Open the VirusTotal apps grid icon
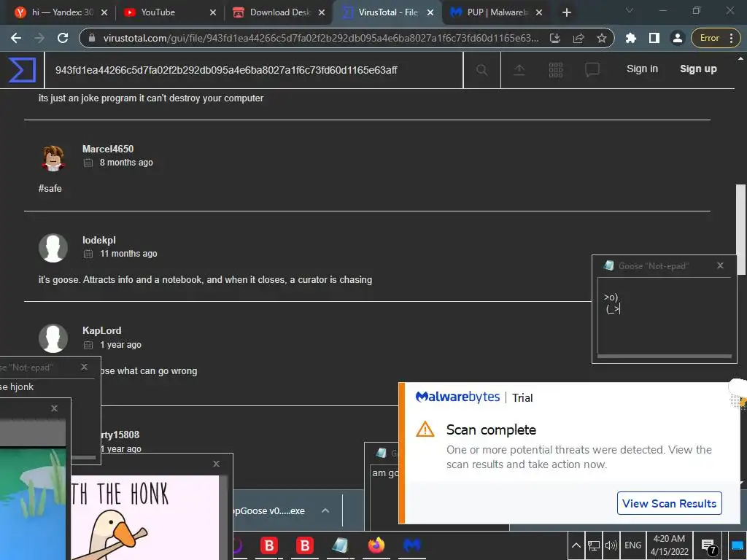Image resolution: width=747 pixels, height=560 pixels. 555,71
